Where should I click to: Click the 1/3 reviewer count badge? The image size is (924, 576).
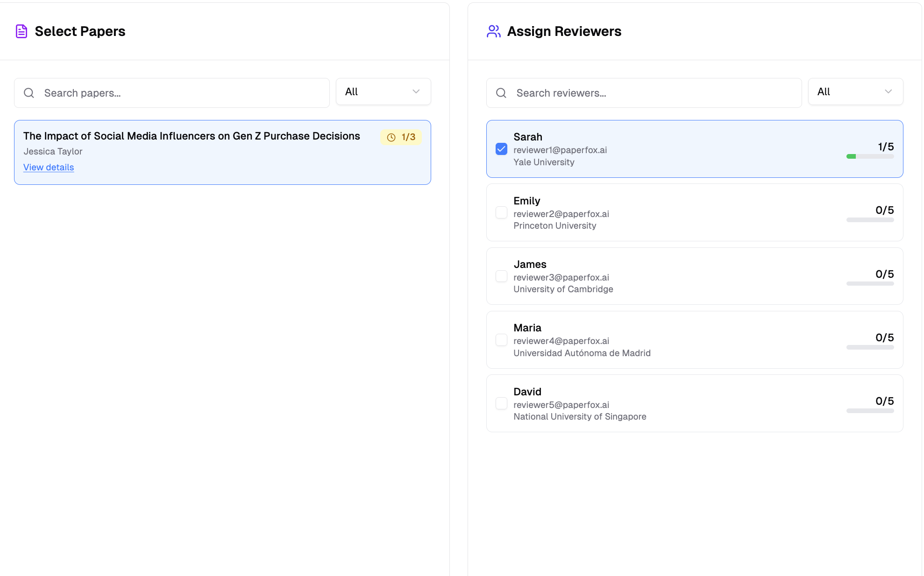(401, 137)
